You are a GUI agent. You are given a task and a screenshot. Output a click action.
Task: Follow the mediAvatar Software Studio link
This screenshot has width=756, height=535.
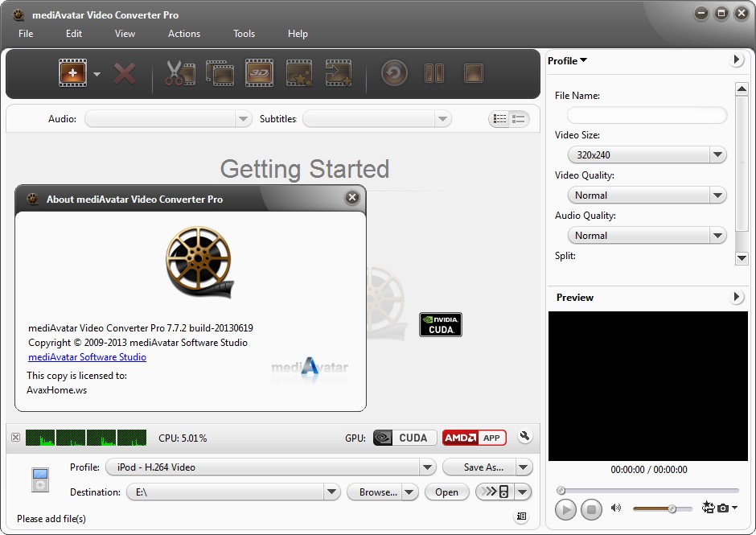(87, 357)
